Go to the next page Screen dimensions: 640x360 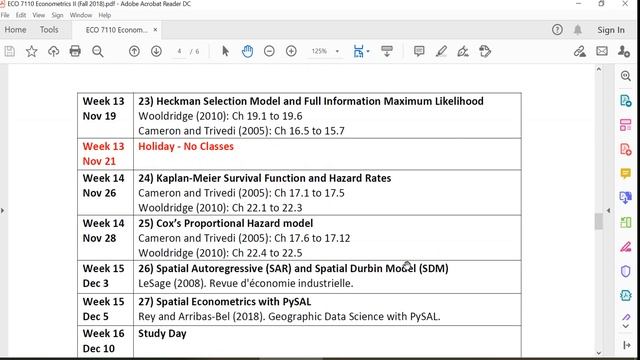[x=156, y=51]
